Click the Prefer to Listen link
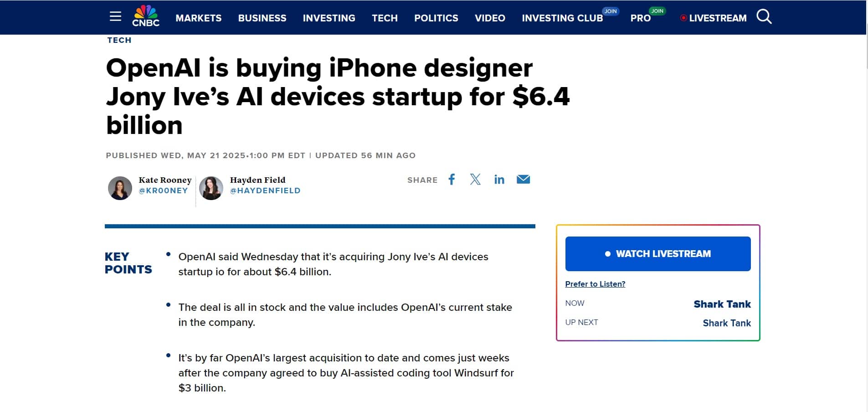Viewport: 868px width, 412px height. [x=595, y=284]
